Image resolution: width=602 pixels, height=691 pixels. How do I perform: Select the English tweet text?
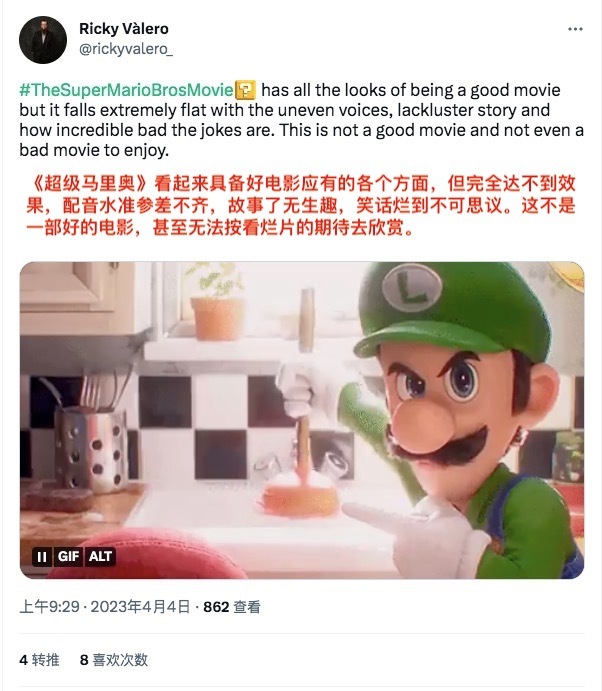(301, 120)
